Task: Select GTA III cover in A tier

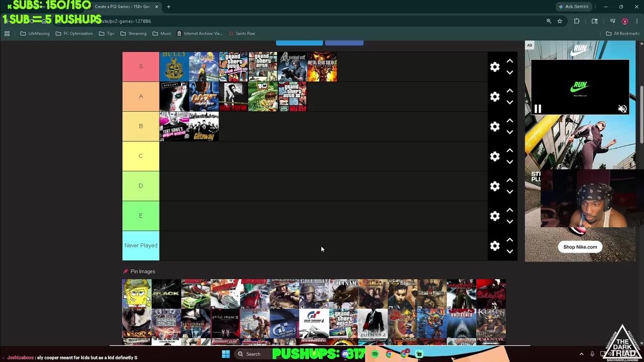Action: tap(292, 96)
